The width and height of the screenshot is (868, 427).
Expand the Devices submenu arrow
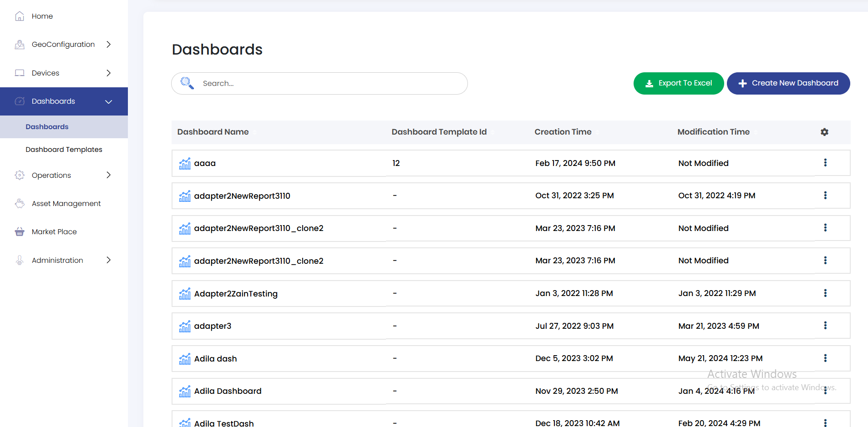tap(108, 73)
